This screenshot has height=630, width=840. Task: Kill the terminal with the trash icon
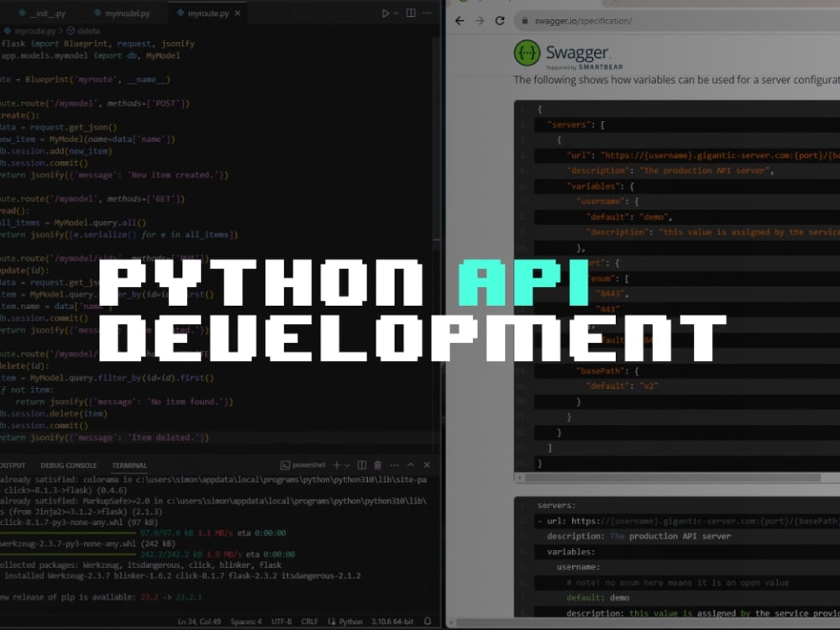point(378,465)
